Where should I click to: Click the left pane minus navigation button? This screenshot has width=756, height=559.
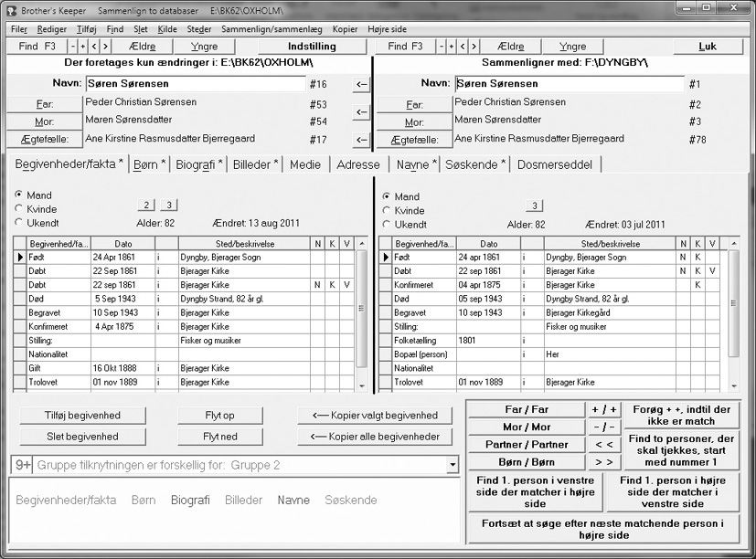73,47
